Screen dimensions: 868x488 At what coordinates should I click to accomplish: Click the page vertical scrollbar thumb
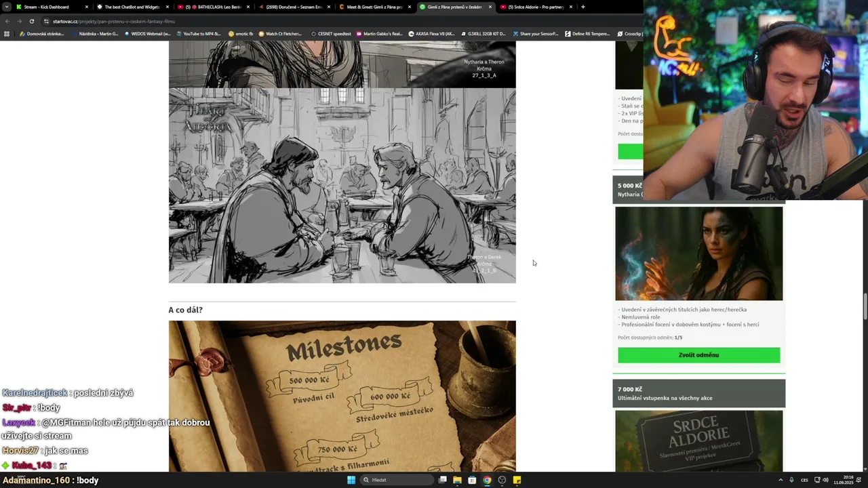[865, 307]
